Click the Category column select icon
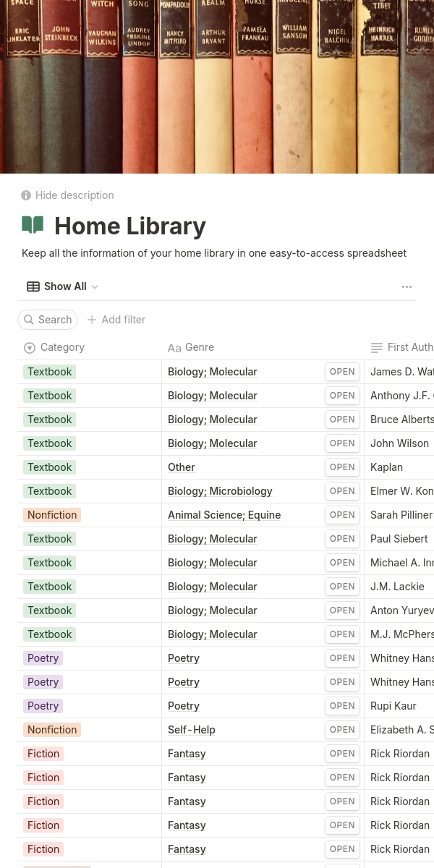The width and height of the screenshot is (434, 868). click(x=30, y=348)
